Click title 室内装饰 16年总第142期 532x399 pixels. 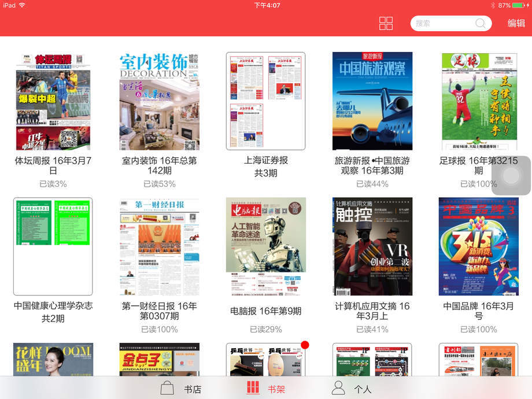pos(160,165)
